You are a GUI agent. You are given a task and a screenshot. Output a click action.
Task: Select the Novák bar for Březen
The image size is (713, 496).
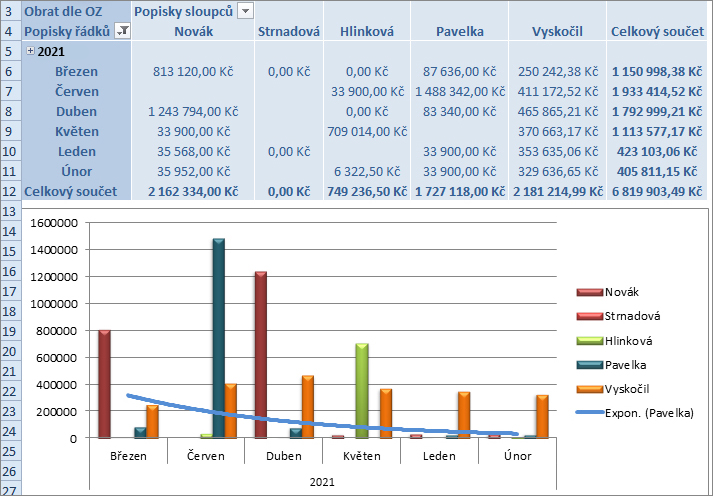tap(105, 384)
